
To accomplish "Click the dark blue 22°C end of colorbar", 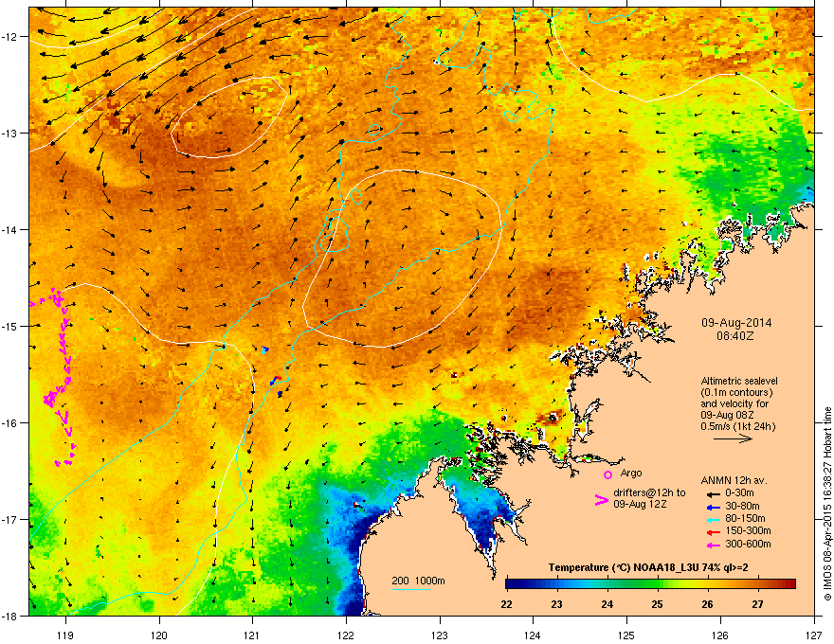I will (x=510, y=584).
